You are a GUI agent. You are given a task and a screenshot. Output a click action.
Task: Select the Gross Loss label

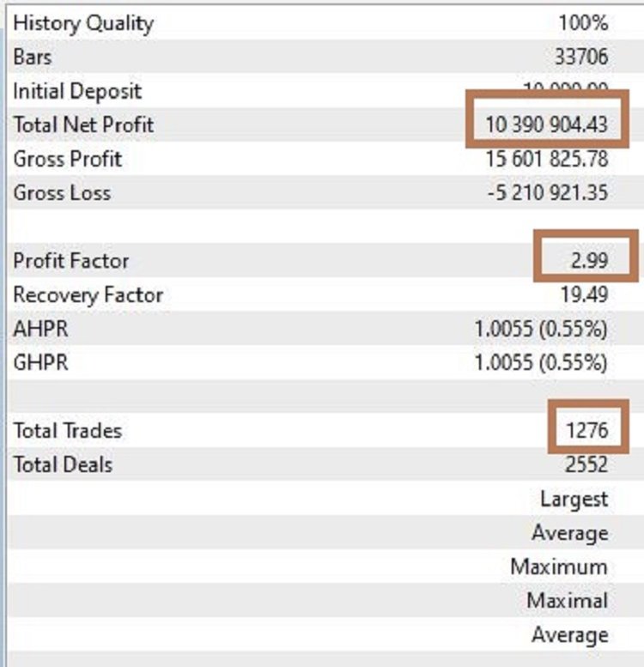tap(62, 193)
